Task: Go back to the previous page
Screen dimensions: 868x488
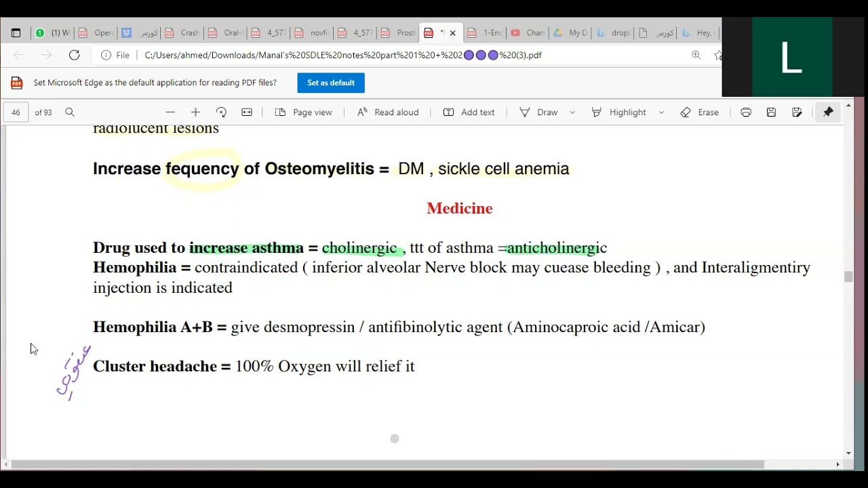Action: 18,55
